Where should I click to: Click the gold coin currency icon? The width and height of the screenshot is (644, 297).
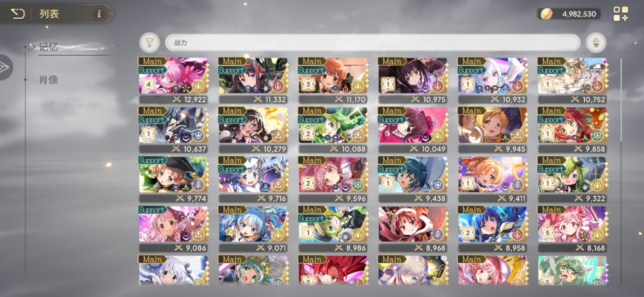click(x=547, y=14)
